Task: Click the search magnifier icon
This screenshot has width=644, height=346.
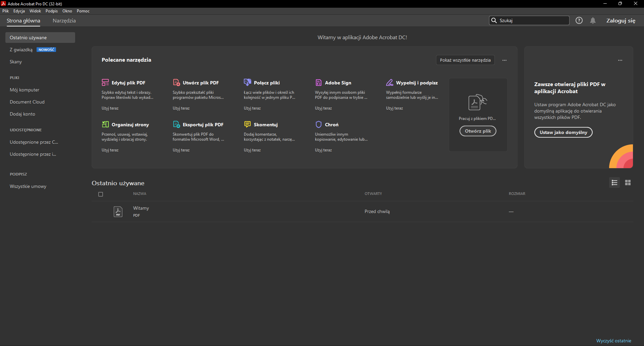Action: pyautogui.click(x=494, y=20)
